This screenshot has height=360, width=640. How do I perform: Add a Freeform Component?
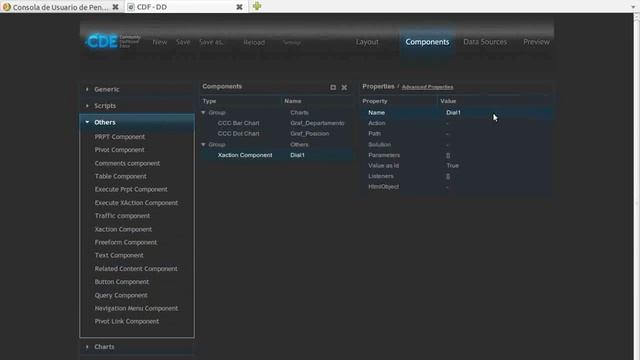tap(125, 242)
